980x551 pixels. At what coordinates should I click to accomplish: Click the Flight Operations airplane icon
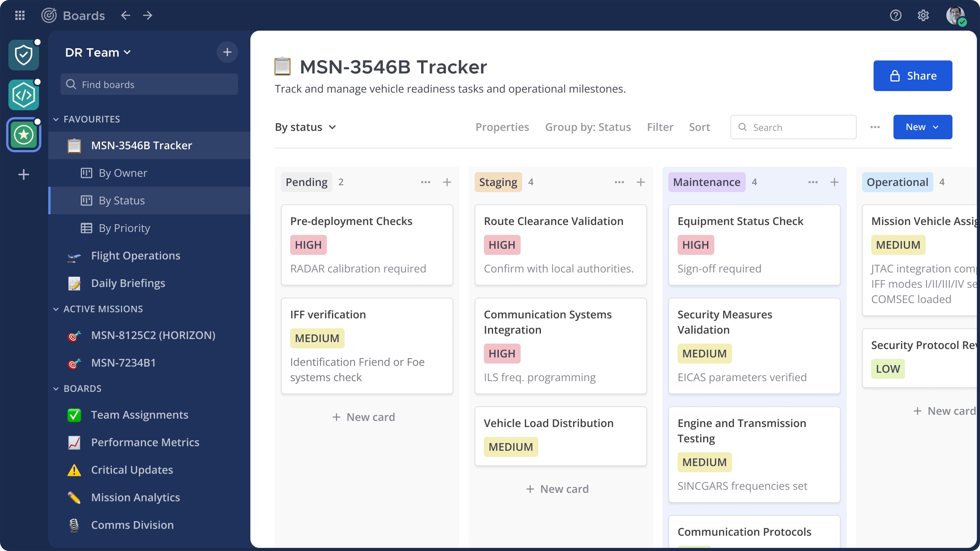click(x=74, y=256)
